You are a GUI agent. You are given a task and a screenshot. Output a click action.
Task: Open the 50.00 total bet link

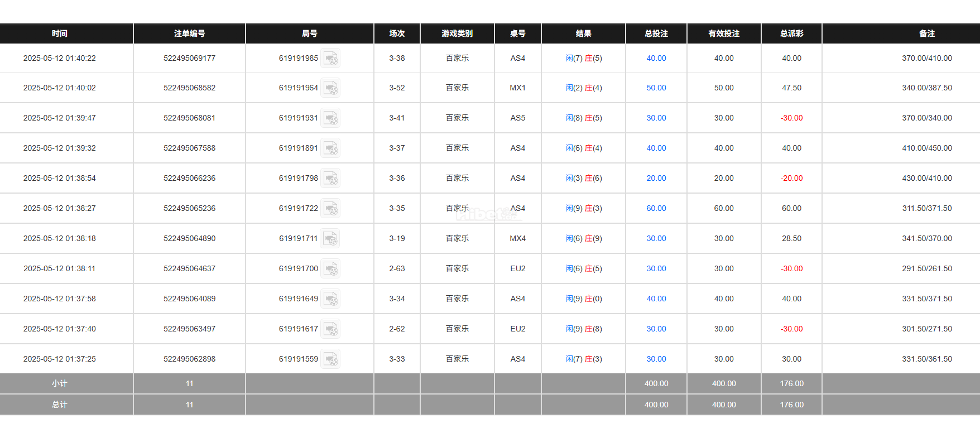pos(656,88)
